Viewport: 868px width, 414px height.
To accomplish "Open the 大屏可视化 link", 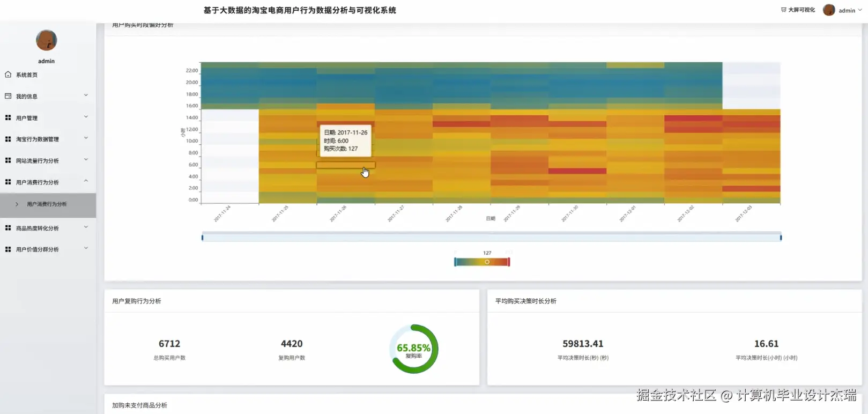I will click(x=798, y=10).
